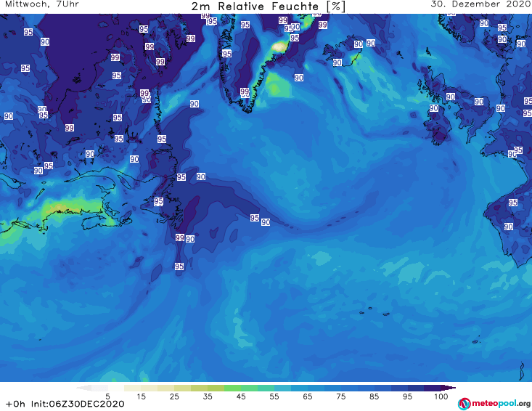
Task: Click the colorbar label '65'
Action: coord(308,396)
